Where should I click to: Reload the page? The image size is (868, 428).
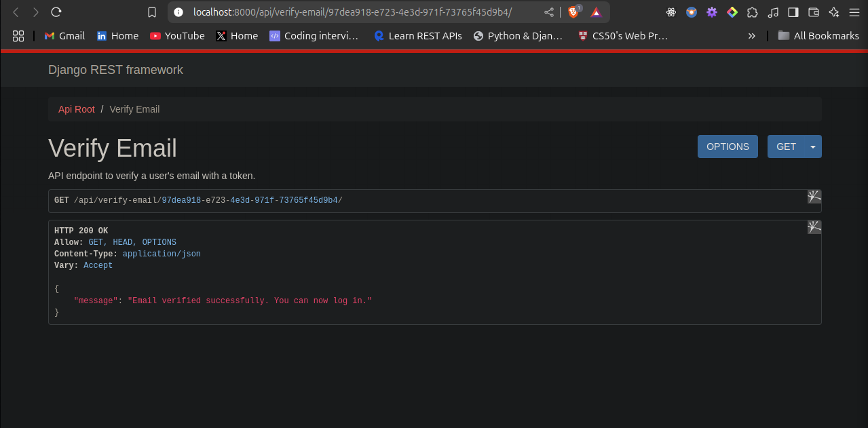pyautogui.click(x=56, y=12)
